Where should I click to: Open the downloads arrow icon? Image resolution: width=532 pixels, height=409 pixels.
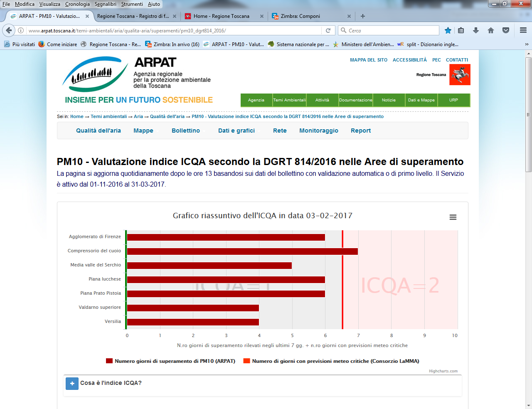476,30
